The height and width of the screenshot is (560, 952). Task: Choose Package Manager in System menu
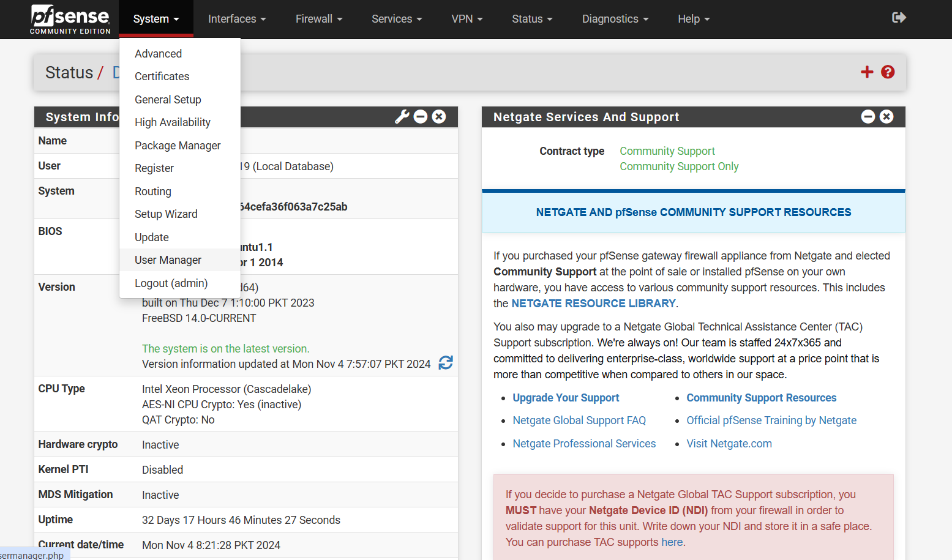(178, 146)
